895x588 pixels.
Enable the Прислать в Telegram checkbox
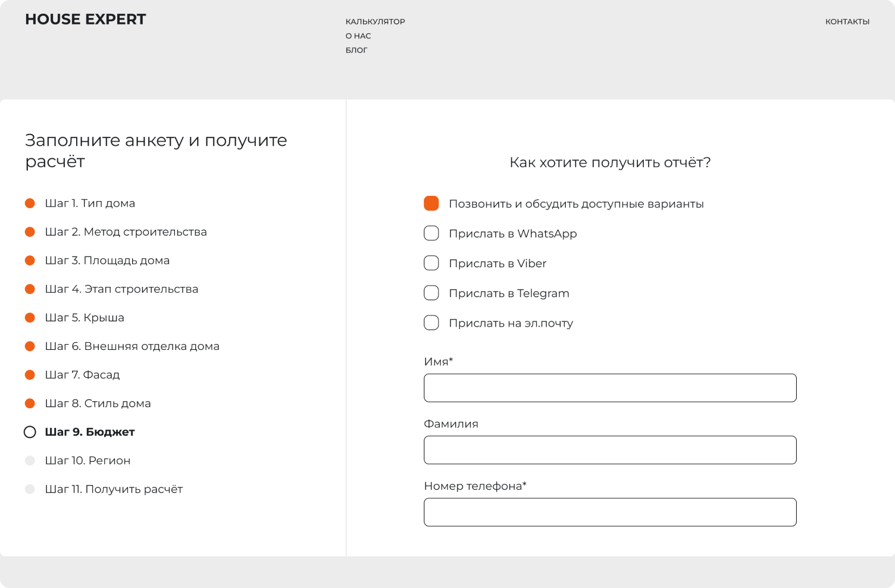tap(431, 293)
